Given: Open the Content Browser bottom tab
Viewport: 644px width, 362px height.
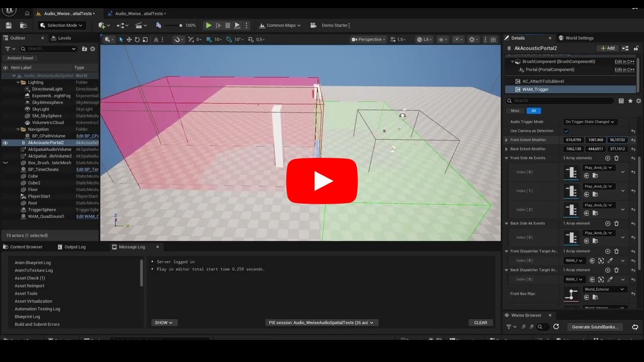Looking at the screenshot, I should [x=23, y=247].
